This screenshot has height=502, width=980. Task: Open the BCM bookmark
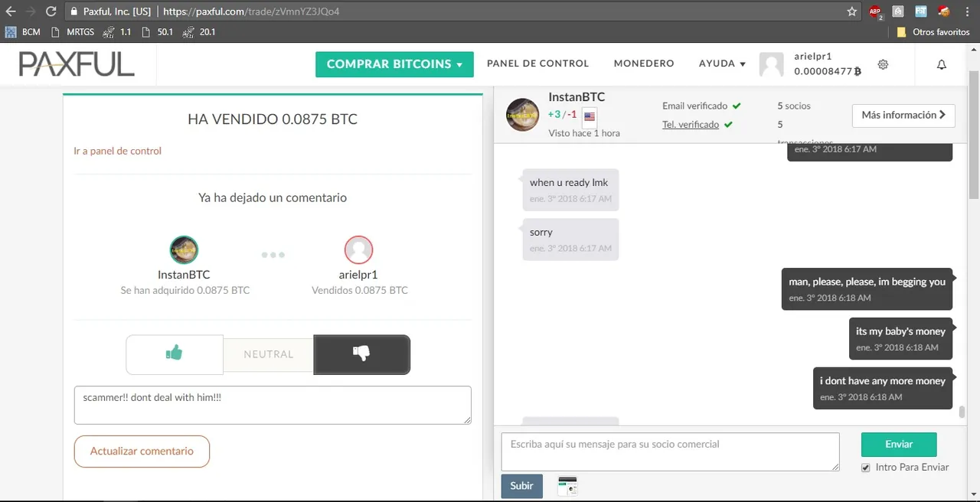click(x=23, y=32)
